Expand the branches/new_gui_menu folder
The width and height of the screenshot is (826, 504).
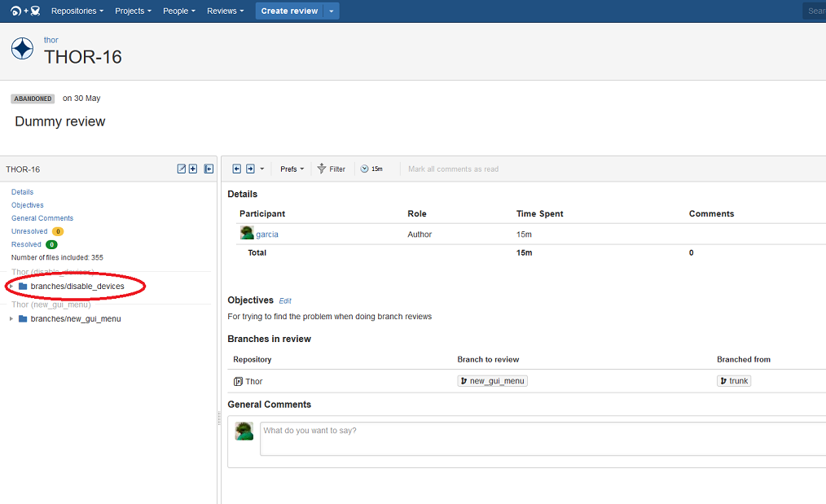click(x=11, y=318)
